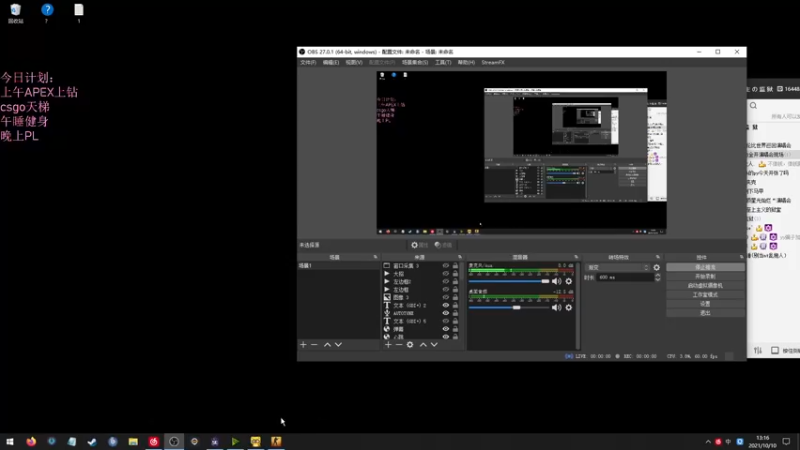Click the 停止推流 button in controls
The width and height of the screenshot is (800, 450).
coord(705,267)
